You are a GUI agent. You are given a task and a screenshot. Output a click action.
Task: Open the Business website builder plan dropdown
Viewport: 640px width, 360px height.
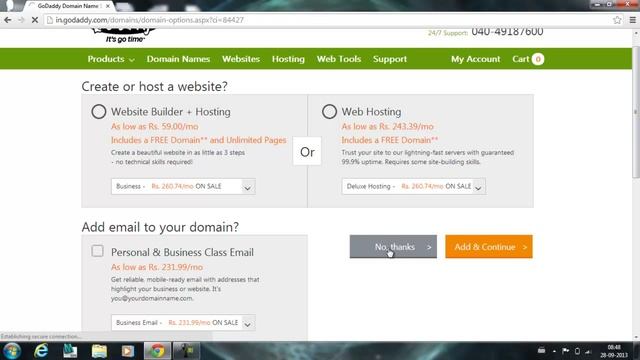click(x=183, y=187)
